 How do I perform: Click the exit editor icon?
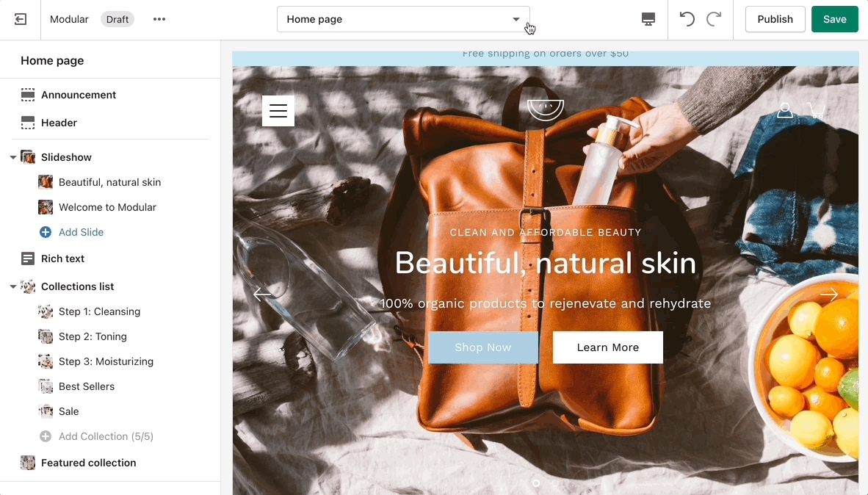point(21,20)
